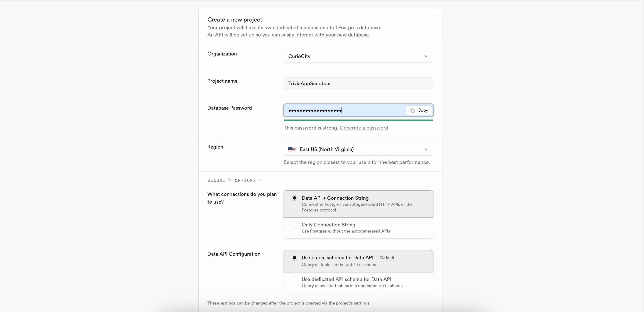Click the US flag region icon

pos(292,149)
